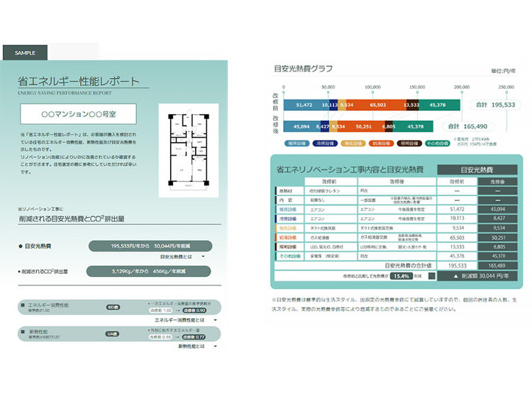Click the 15.4% reduction badge
Viewport: 532px width, 399px height.
(401, 276)
